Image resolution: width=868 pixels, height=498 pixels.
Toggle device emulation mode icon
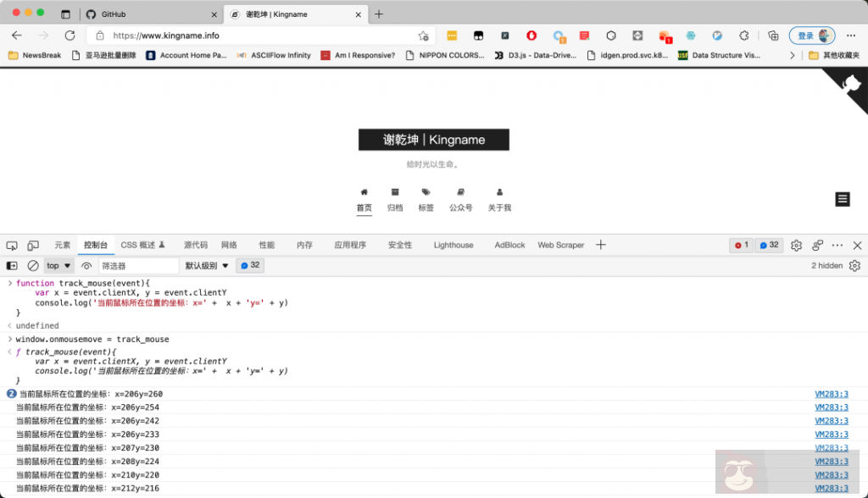tap(33, 246)
